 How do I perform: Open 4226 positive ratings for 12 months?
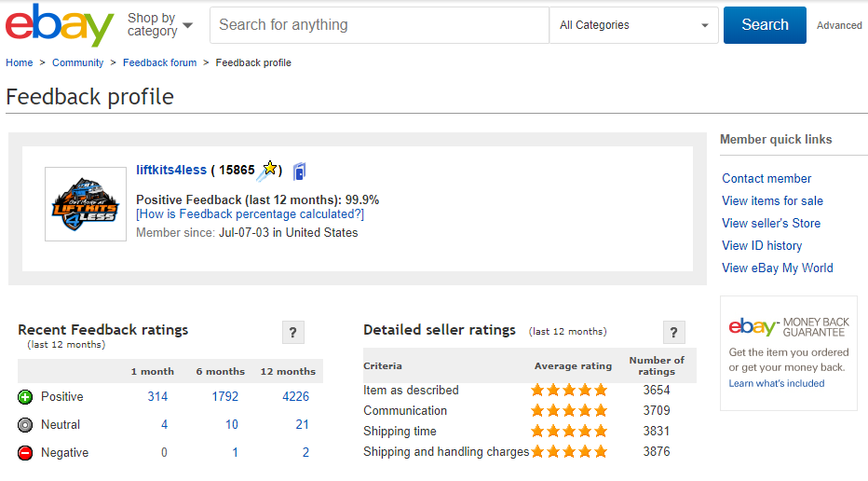295,397
